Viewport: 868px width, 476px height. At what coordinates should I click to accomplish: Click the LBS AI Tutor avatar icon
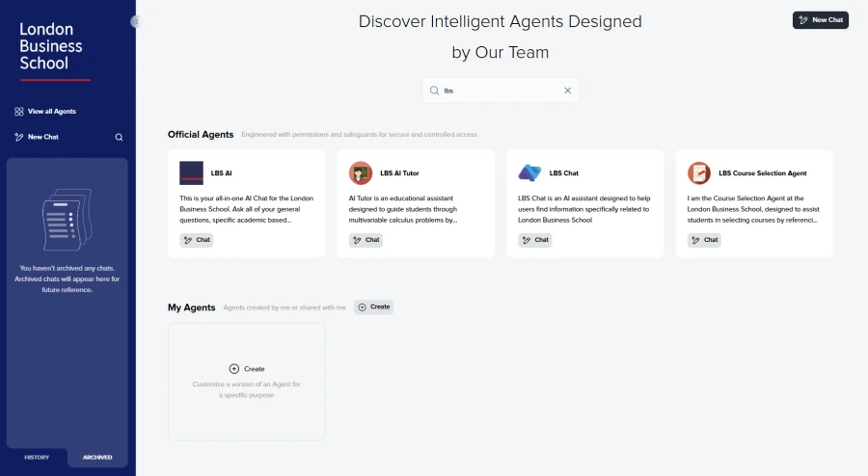(x=361, y=173)
